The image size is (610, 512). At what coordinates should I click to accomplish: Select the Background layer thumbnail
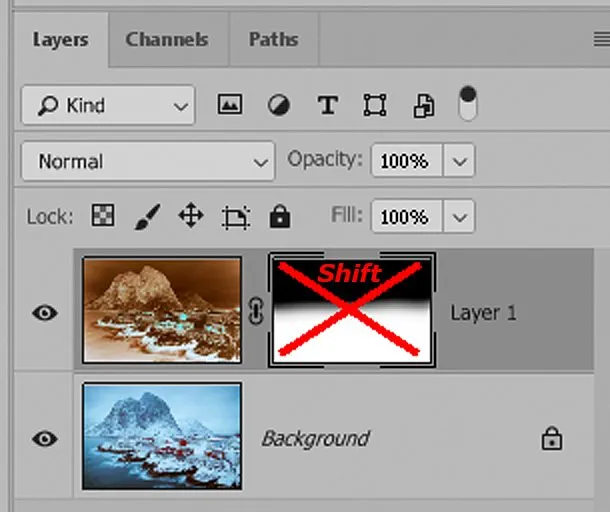pyautogui.click(x=162, y=436)
